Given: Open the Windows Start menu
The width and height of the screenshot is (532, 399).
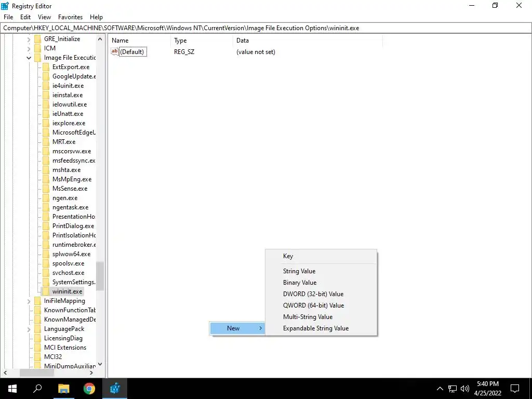Looking at the screenshot, I should click(12, 389).
